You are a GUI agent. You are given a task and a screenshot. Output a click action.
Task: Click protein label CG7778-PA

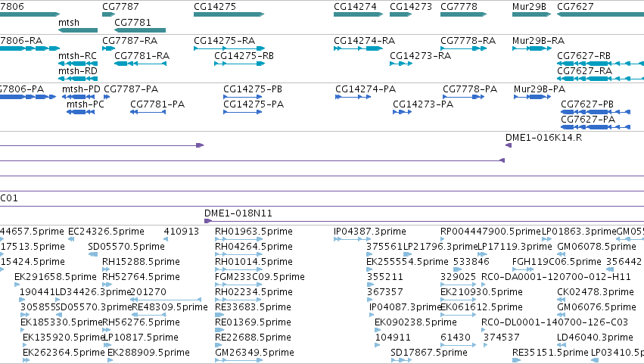tap(470, 89)
